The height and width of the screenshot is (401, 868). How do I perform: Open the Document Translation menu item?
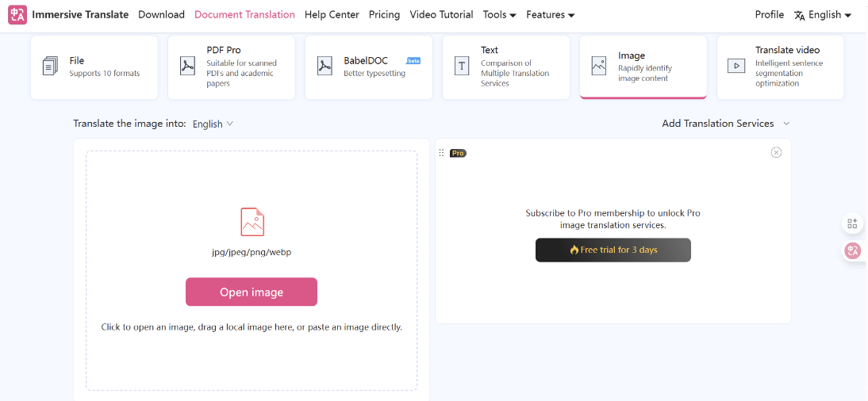[244, 15]
